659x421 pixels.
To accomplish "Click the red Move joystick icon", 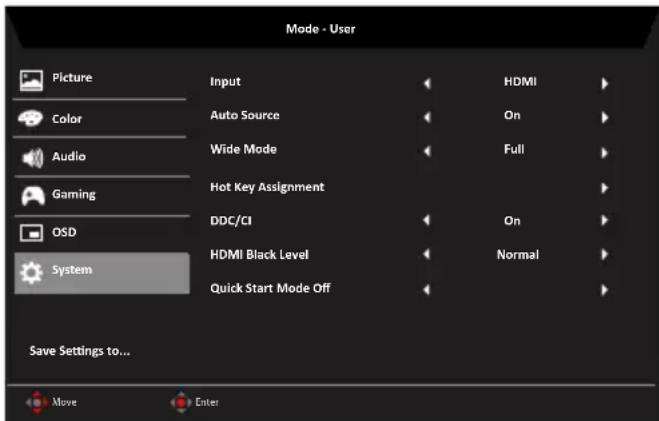I will (x=37, y=403).
